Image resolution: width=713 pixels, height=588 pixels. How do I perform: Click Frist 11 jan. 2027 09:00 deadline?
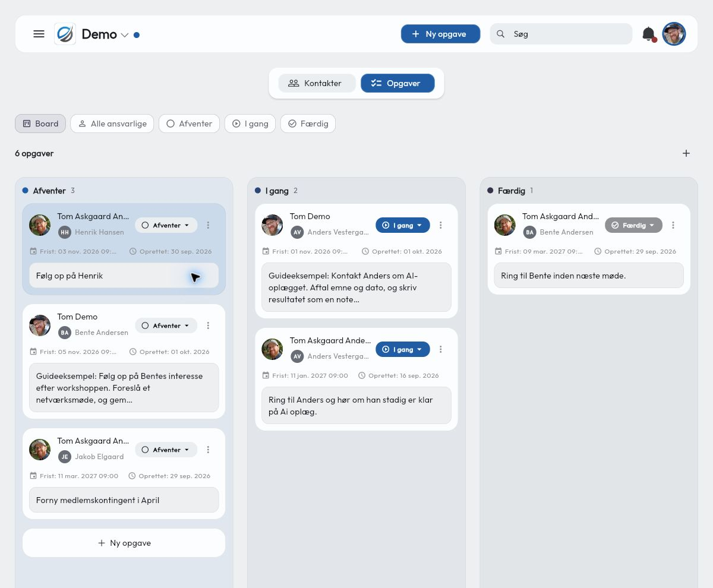(305, 375)
